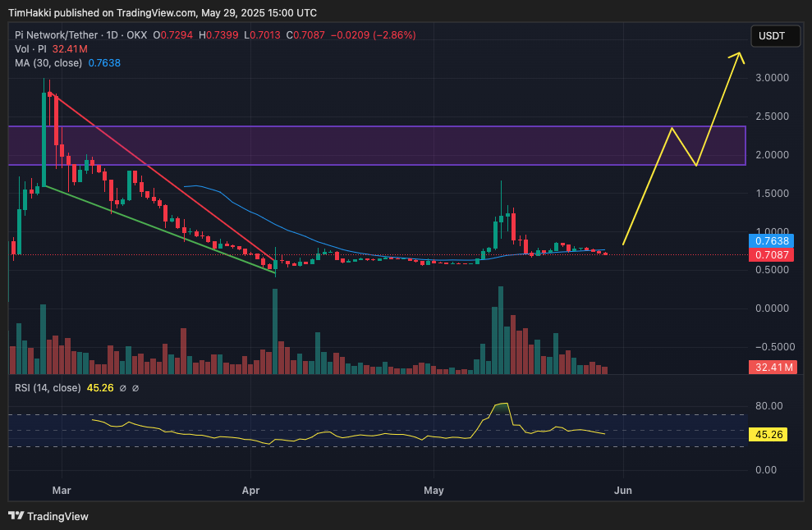This screenshot has height=530, width=812.
Task: Click the red 0.7087 last price tag
Action: click(771, 255)
